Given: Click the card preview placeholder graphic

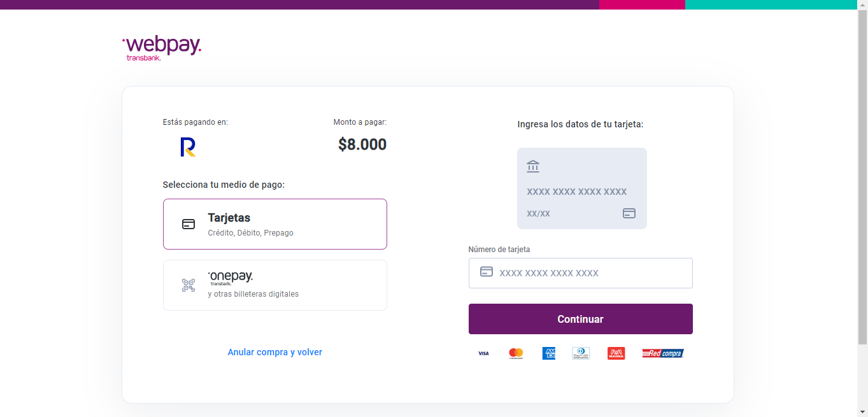Looking at the screenshot, I should click(582, 188).
